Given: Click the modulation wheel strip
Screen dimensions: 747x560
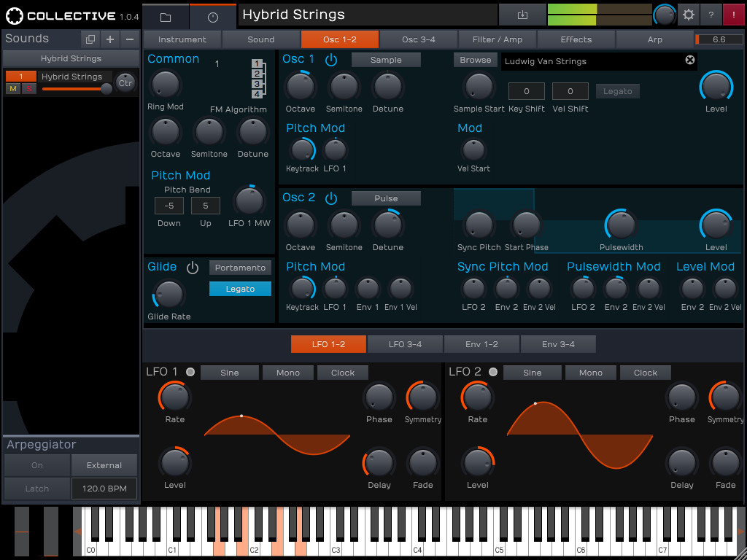Looking at the screenshot, I should (x=51, y=532).
